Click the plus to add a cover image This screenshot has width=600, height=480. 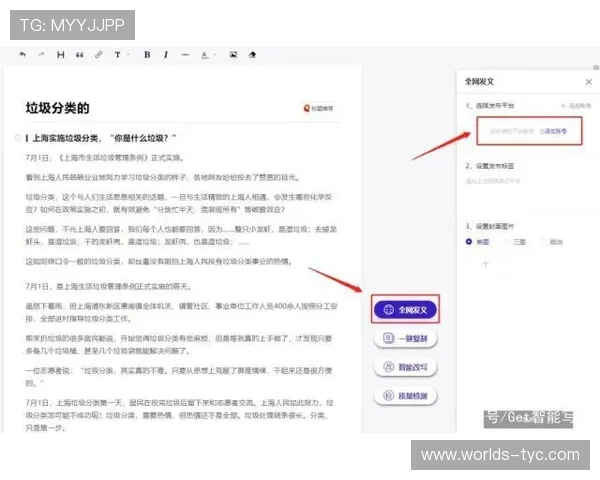point(486,263)
